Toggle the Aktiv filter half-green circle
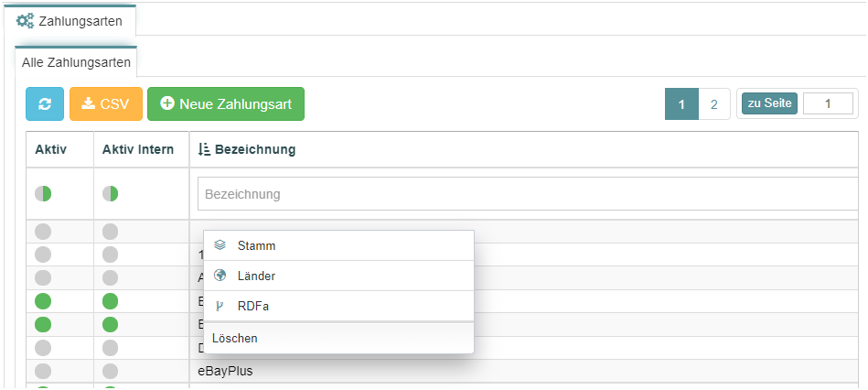Viewport: 868px width, 390px height. click(43, 194)
